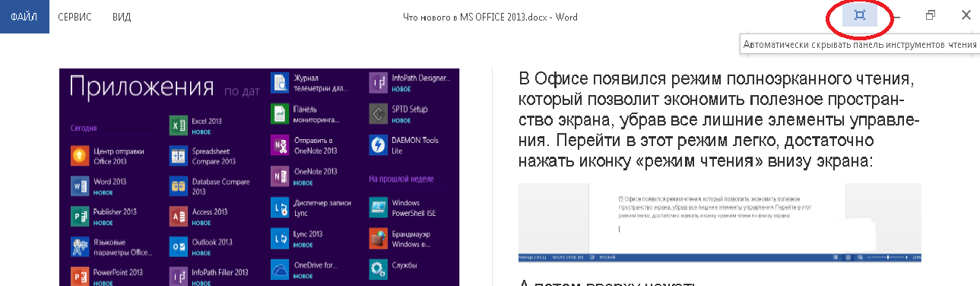Click Сегодня group label in picture

coord(84,128)
